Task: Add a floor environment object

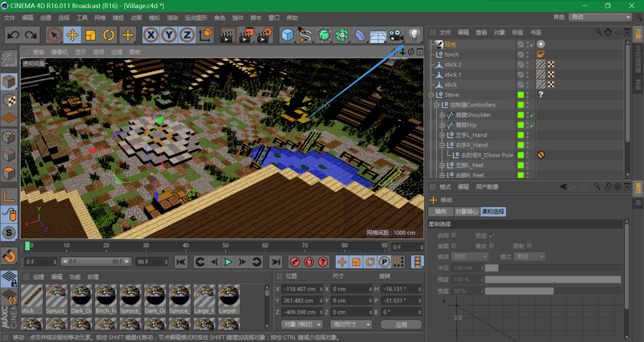Action: [378, 35]
